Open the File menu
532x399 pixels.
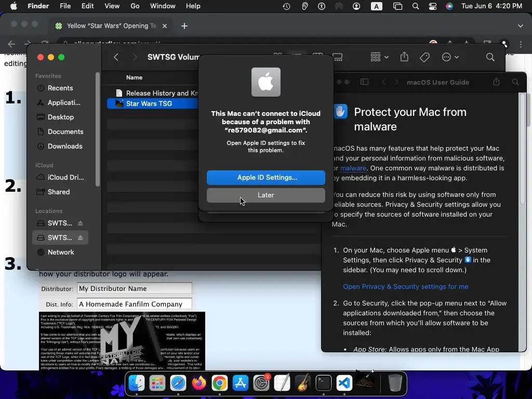(x=65, y=6)
